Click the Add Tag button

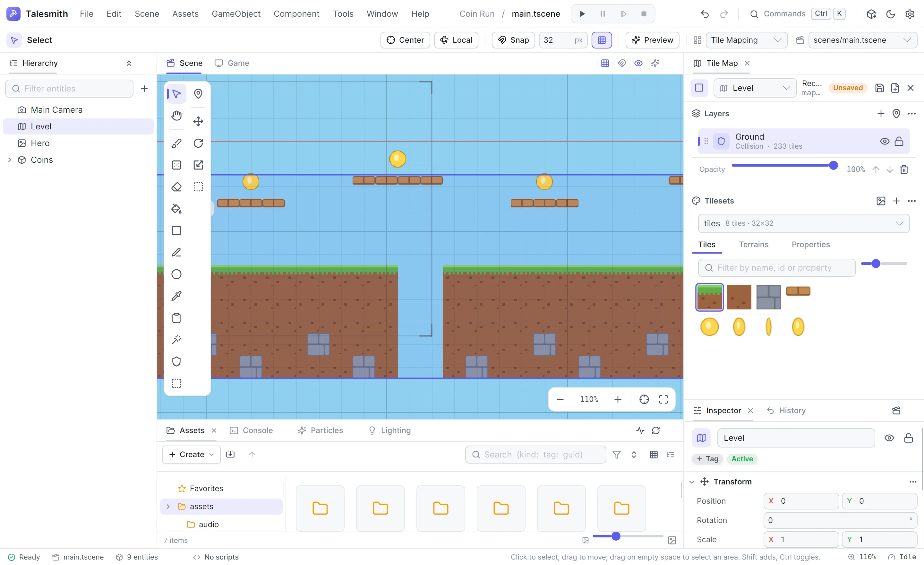click(x=707, y=459)
